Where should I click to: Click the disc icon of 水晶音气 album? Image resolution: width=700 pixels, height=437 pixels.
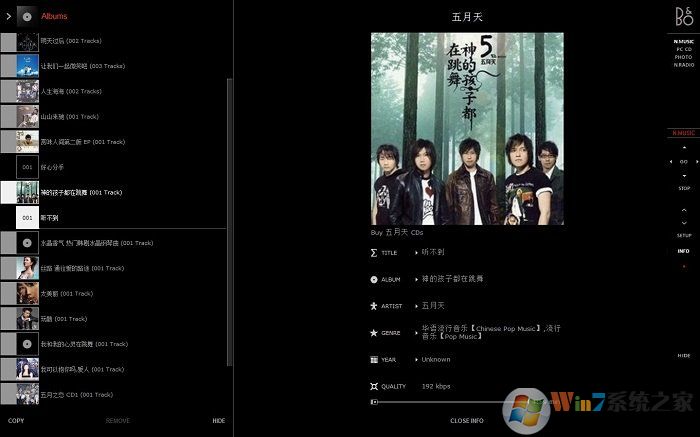(x=28, y=243)
